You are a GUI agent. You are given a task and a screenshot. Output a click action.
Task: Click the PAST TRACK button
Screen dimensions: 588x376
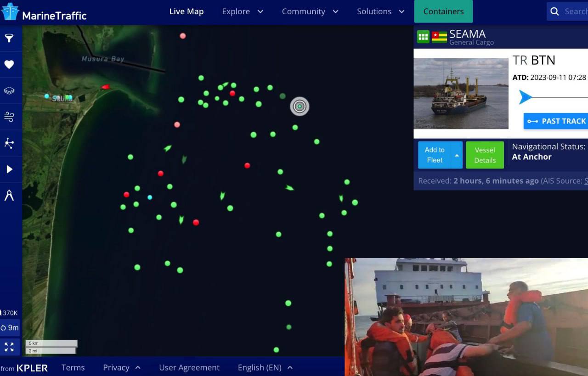pyautogui.click(x=557, y=121)
